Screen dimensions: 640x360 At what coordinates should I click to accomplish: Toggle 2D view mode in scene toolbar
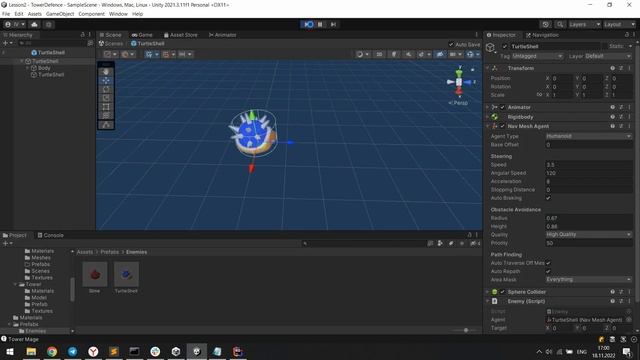point(379,54)
